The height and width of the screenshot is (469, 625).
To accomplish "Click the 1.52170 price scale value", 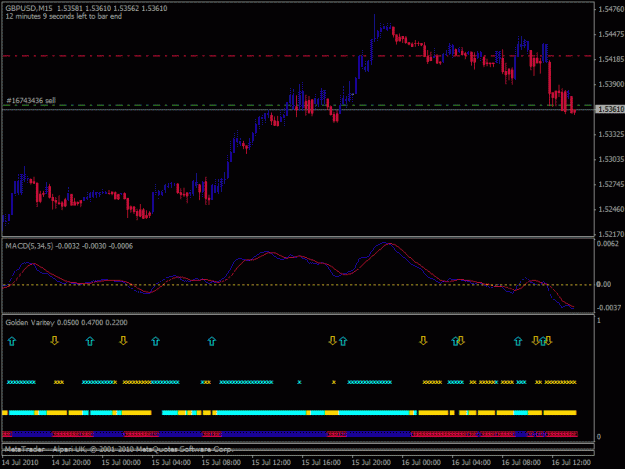I will 611,234.
